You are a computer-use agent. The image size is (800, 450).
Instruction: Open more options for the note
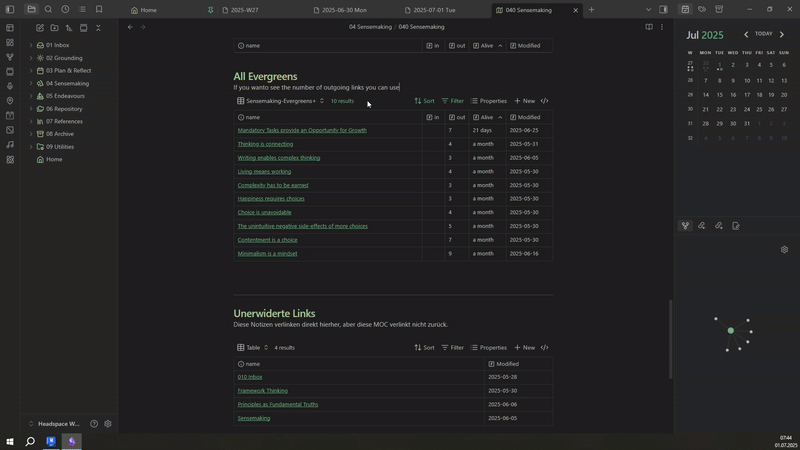662,27
